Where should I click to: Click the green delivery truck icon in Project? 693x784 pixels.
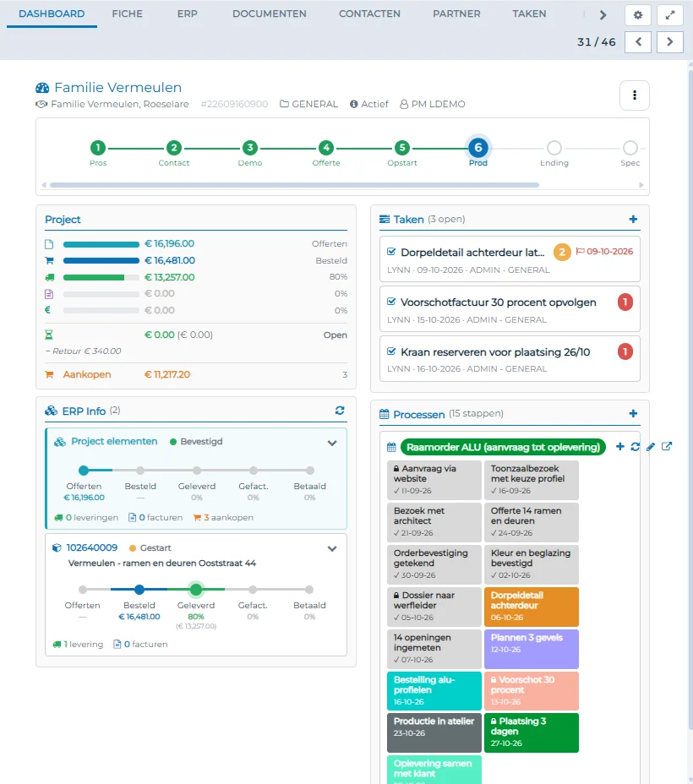[50, 277]
